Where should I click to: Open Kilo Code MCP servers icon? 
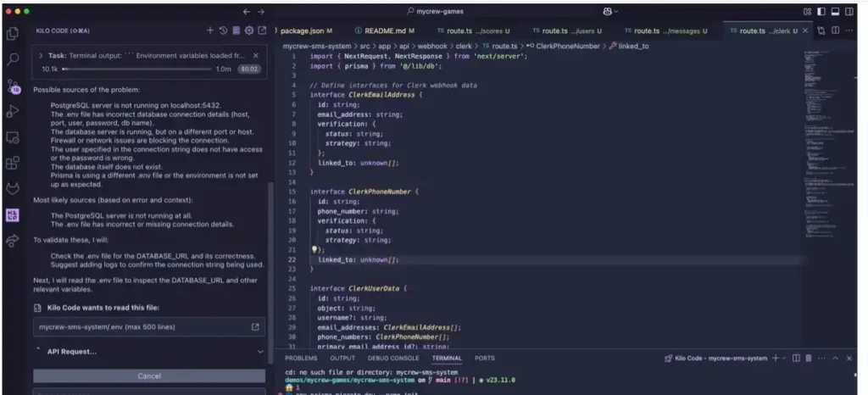click(x=236, y=31)
